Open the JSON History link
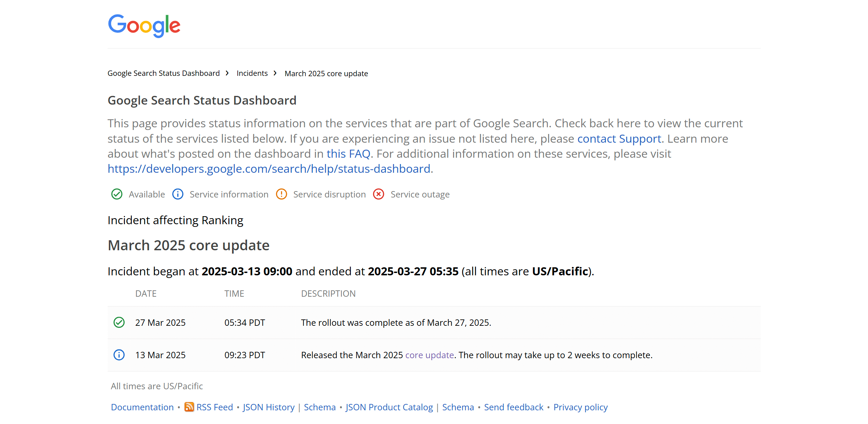Viewport: 868px width, 424px height. (x=268, y=407)
